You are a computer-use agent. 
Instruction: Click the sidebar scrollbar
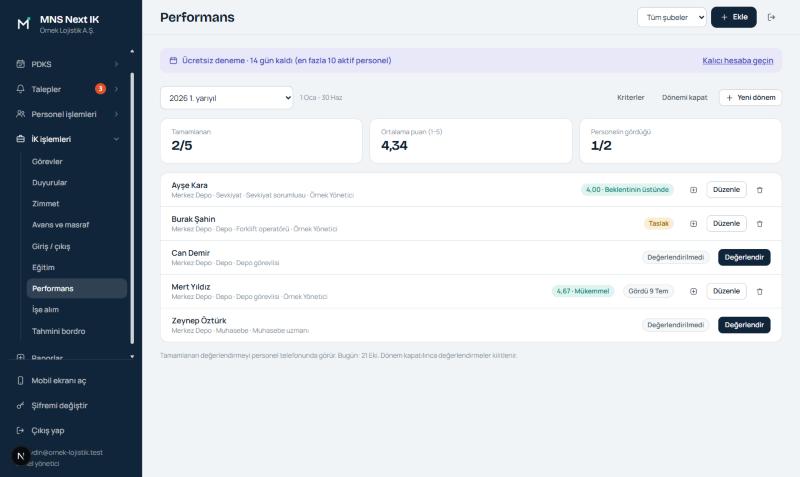coord(132,208)
